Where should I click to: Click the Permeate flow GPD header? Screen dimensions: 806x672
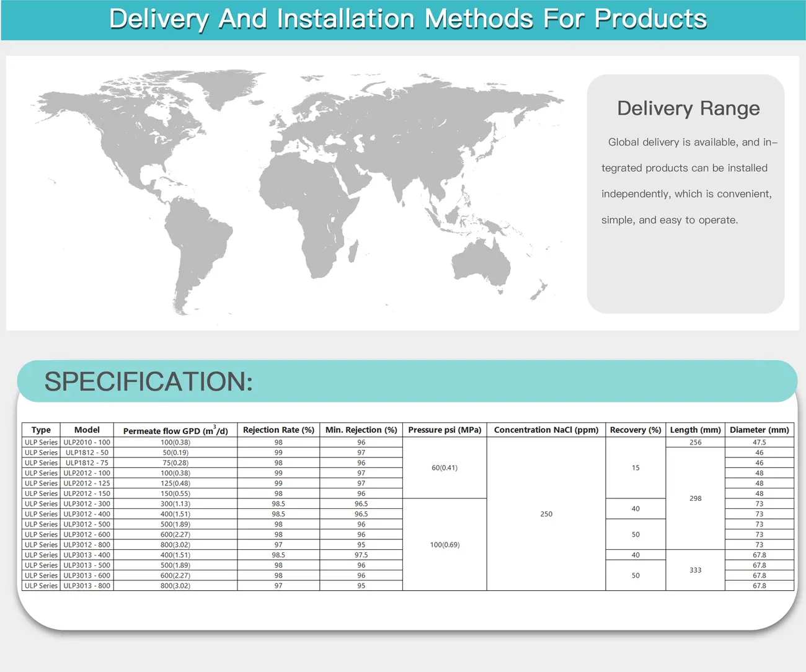(175, 430)
